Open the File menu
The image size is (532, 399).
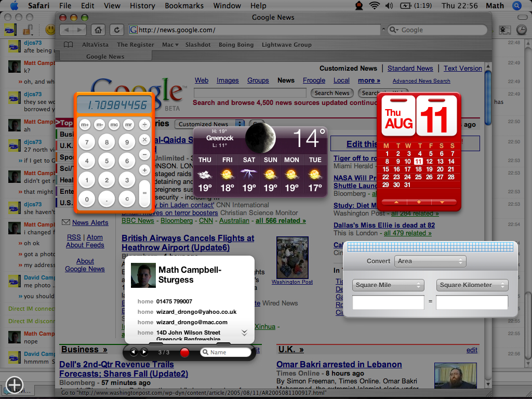tap(65, 5)
